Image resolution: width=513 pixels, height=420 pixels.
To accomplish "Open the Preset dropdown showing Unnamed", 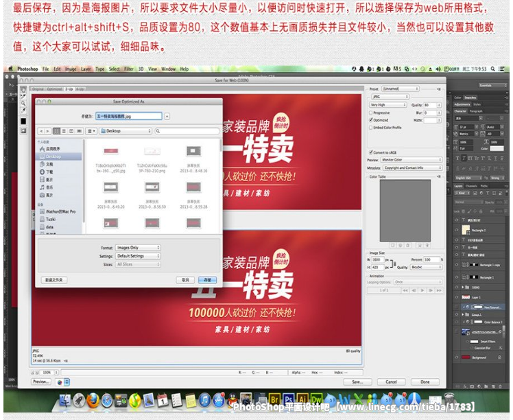I will point(401,89).
